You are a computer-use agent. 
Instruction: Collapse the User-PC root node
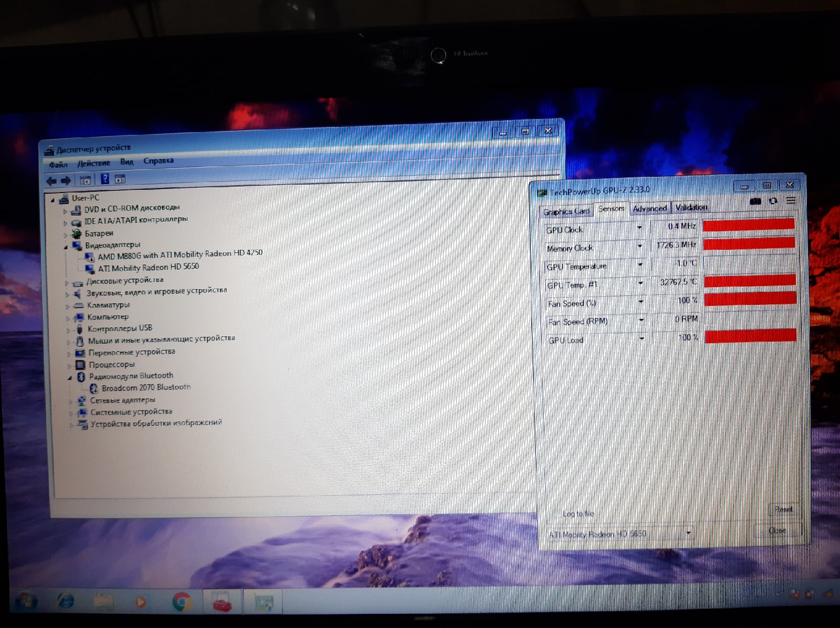[52, 200]
